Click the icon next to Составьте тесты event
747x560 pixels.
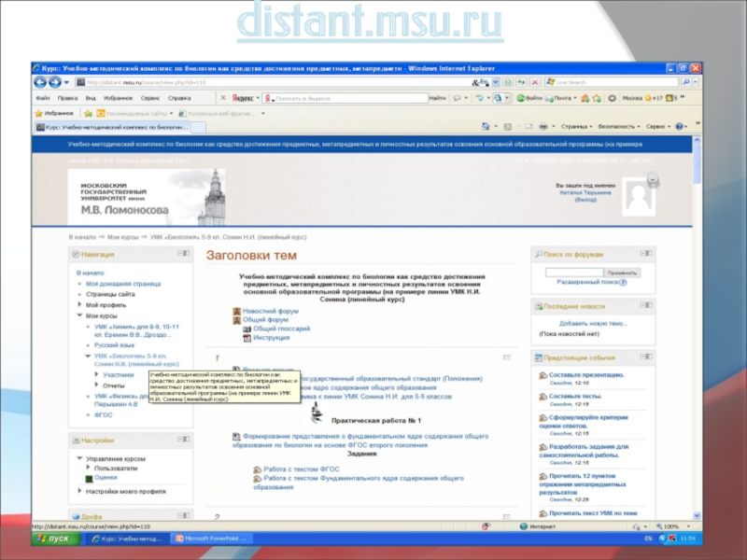click(x=543, y=396)
